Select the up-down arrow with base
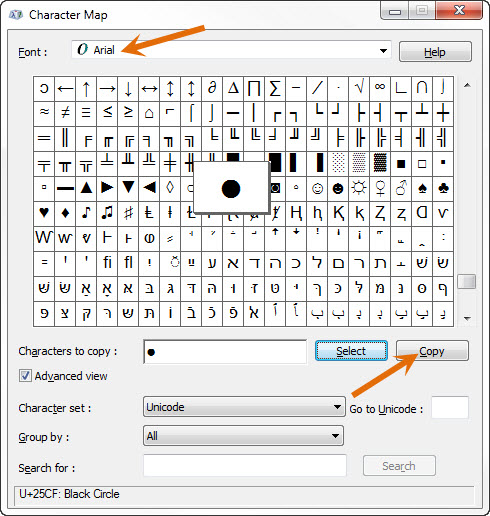 point(191,89)
